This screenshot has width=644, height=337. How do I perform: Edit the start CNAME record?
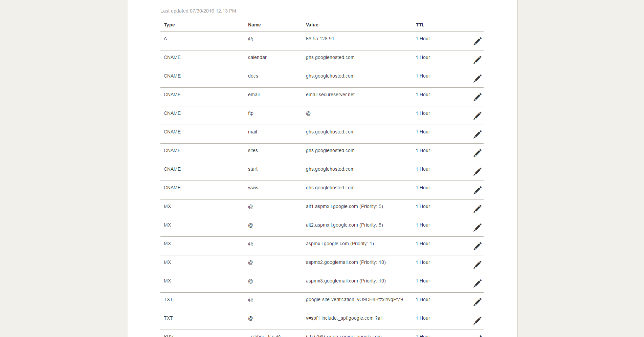pyautogui.click(x=478, y=172)
